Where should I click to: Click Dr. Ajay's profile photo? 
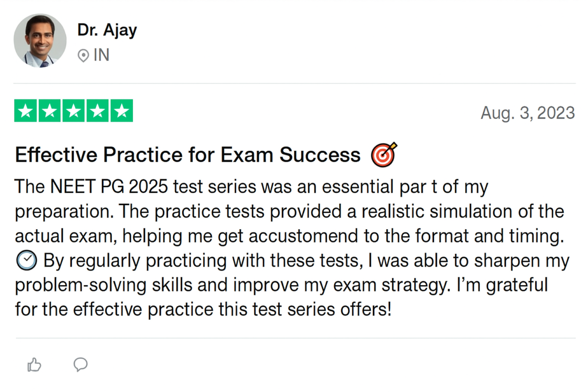[40, 40]
